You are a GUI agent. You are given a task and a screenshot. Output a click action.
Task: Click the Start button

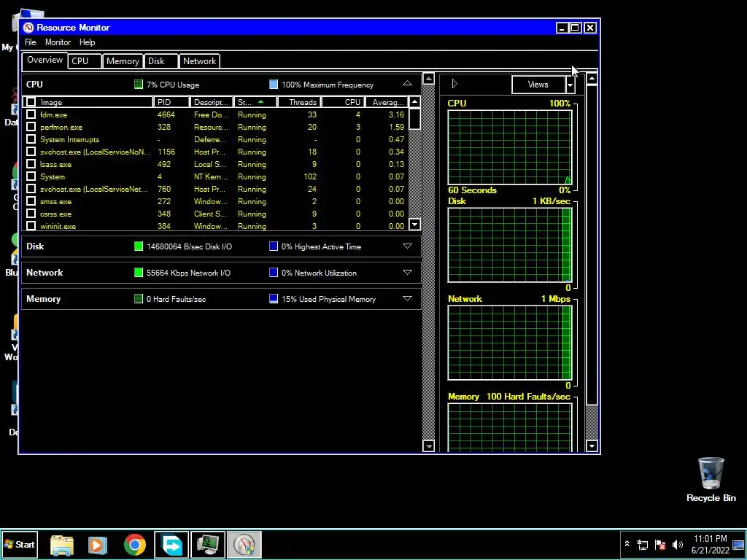click(x=20, y=544)
